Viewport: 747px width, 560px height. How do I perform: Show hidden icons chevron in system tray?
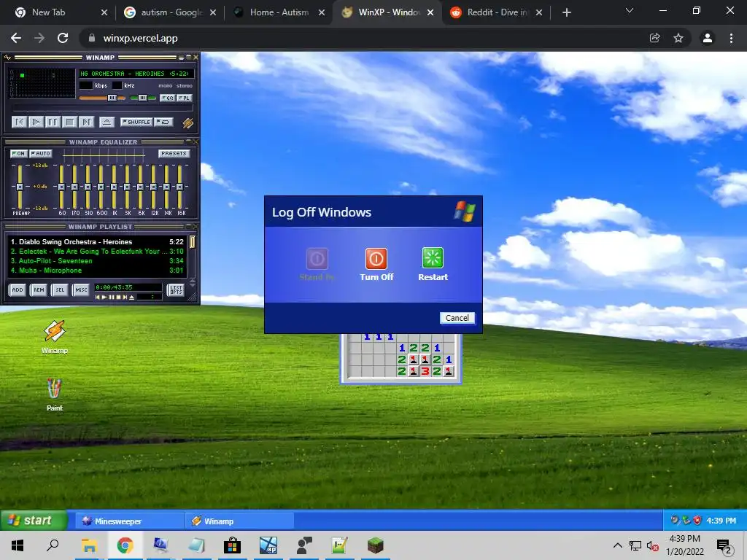[617, 545]
